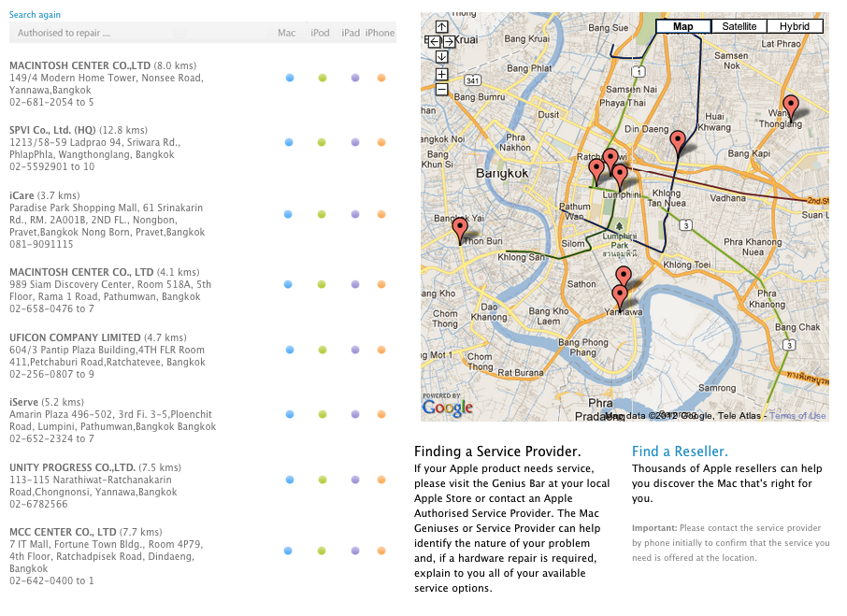Select MACINTOSH CENTER CO., LTD (4.1 kms) entry

(x=105, y=272)
